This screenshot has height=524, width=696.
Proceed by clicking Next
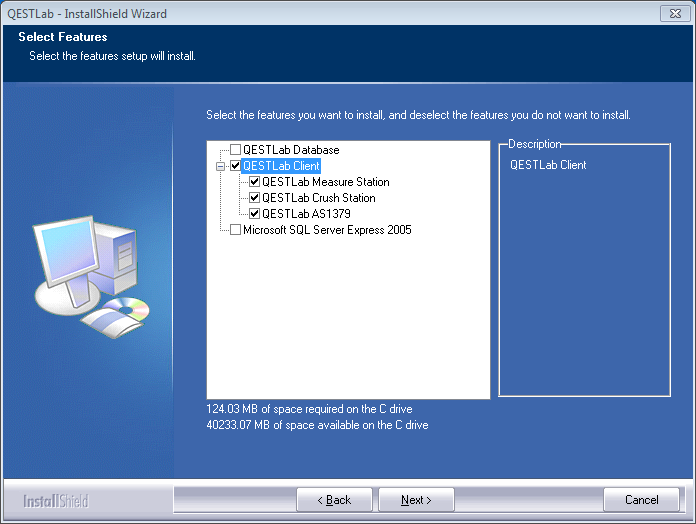tap(416, 500)
